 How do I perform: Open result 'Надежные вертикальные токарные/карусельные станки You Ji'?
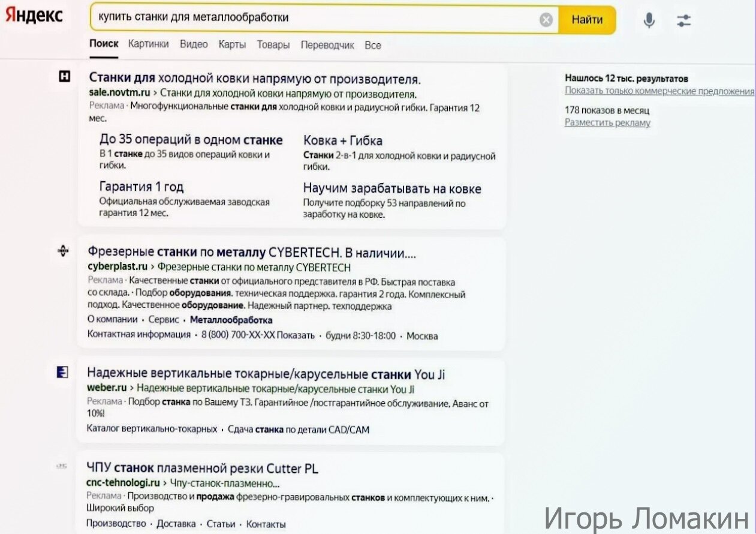266,374
